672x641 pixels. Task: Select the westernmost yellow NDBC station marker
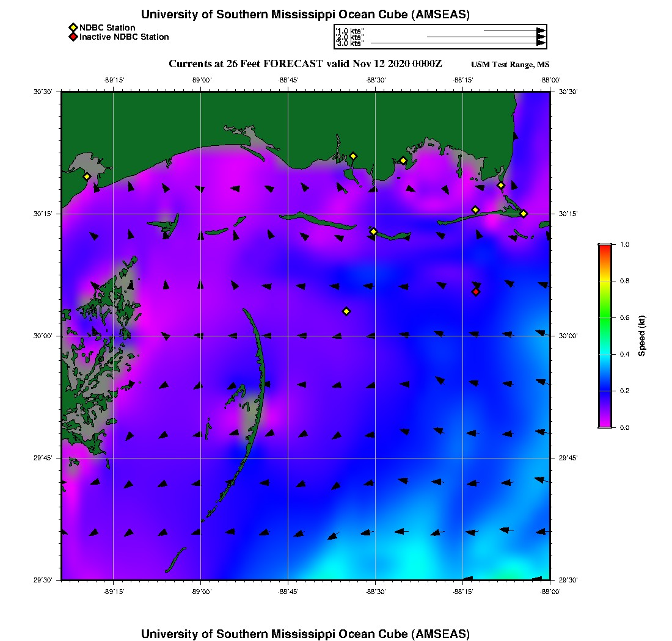click(x=87, y=176)
